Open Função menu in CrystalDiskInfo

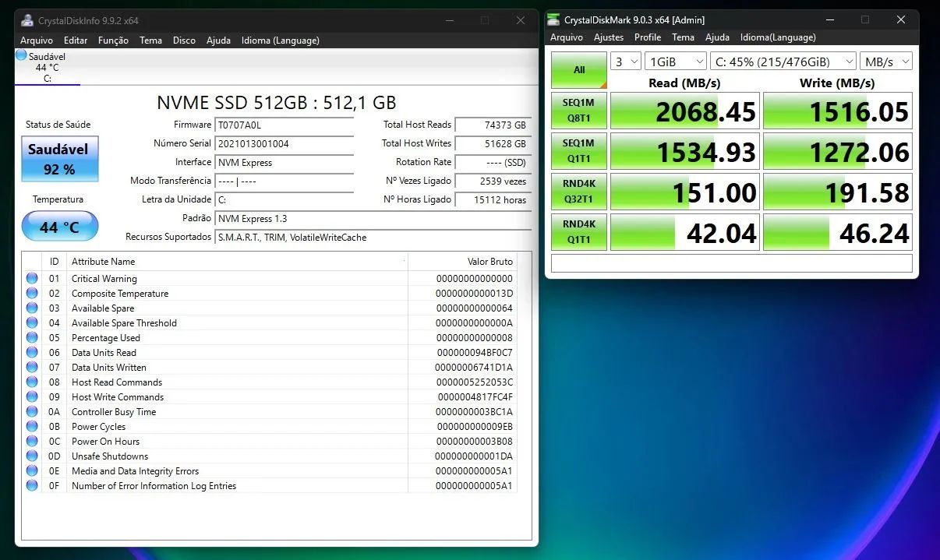pyautogui.click(x=113, y=41)
